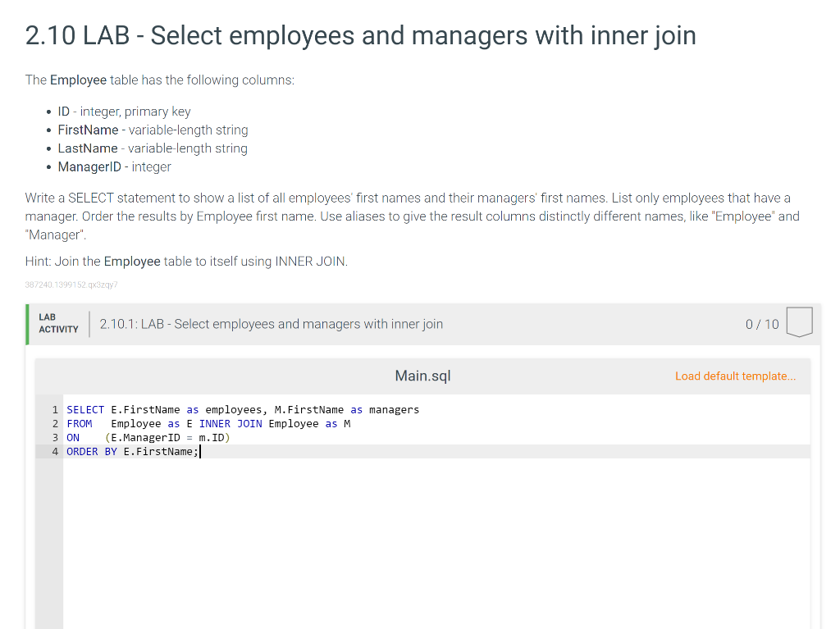Click the 2.10 LAB page heading
This screenshot has height=629, width=840.
coord(361,36)
